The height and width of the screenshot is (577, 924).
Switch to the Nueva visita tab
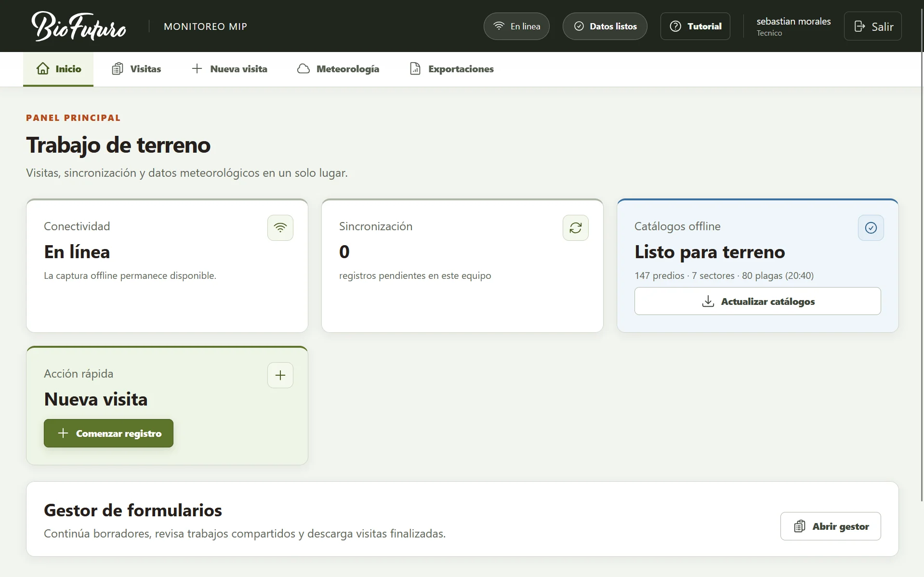point(229,69)
